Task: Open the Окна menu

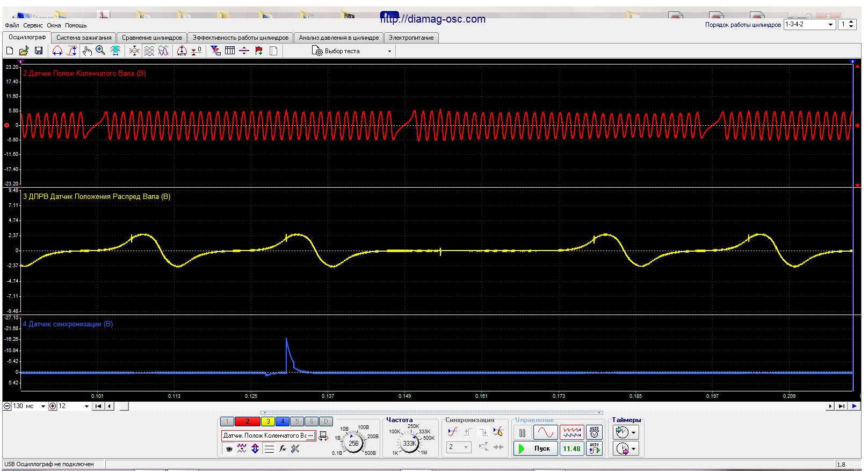Action: (54, 25)
